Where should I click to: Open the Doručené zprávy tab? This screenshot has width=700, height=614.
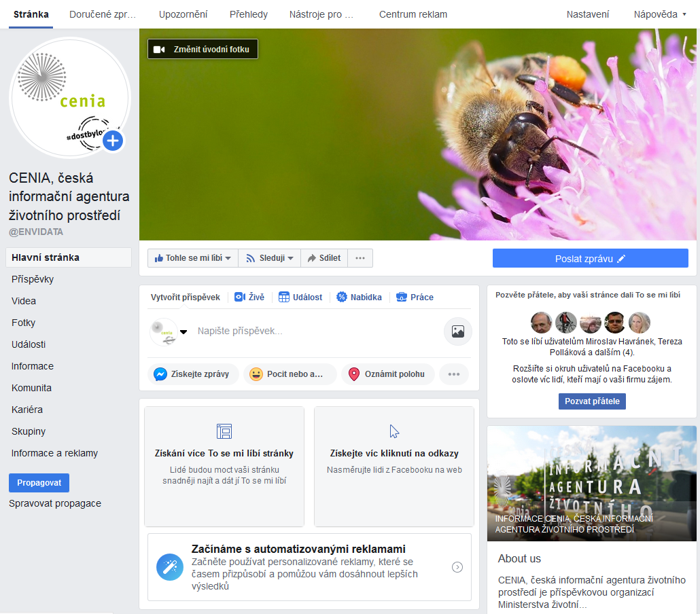point(103,15)
